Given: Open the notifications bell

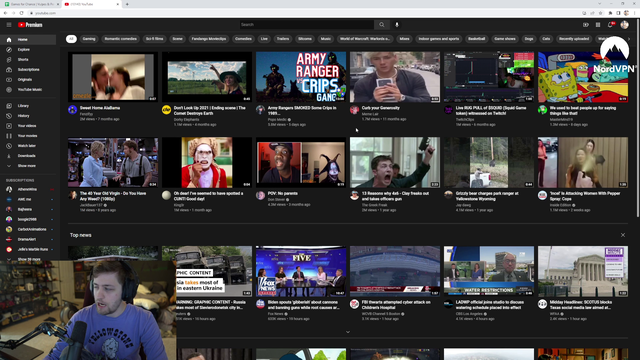Looking at the screenshot, I should click(x=611, y=25).
